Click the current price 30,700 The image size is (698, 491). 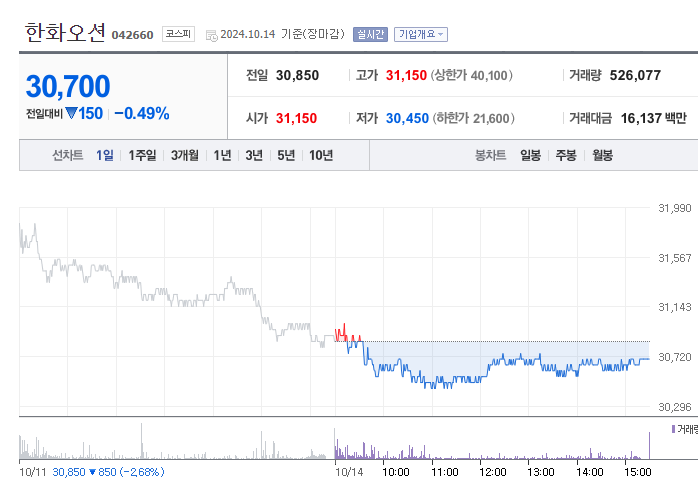click(x=68, y=86)
